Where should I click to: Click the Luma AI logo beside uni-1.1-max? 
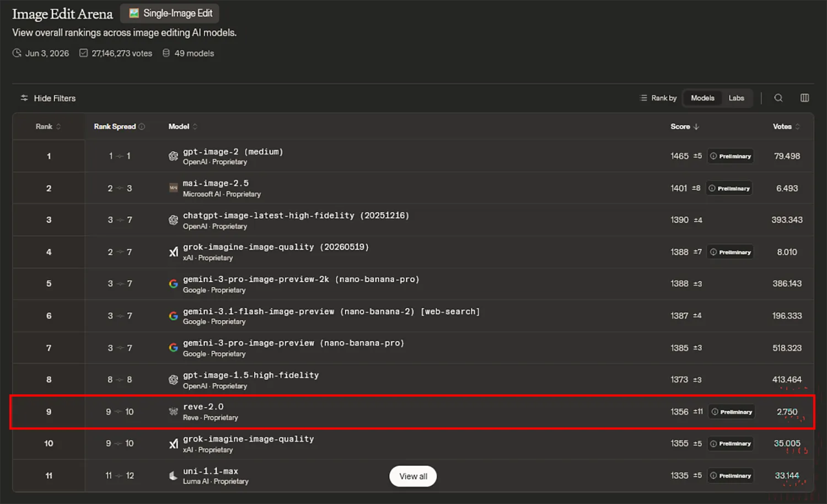click(x=173, y=475)
